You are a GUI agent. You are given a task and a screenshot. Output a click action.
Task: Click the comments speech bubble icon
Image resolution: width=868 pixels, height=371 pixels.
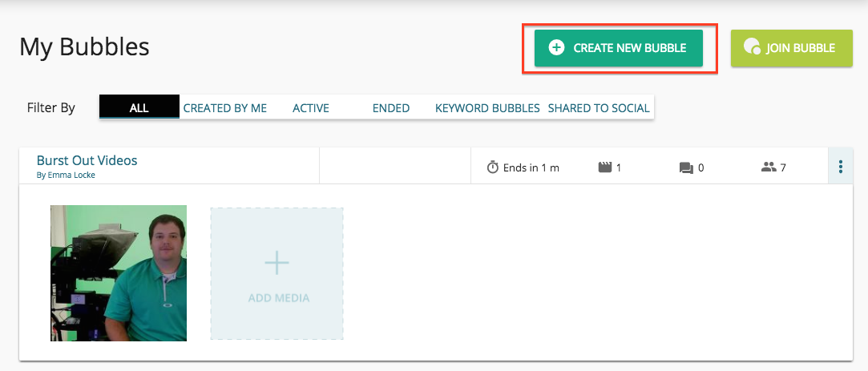coord(685,167)
